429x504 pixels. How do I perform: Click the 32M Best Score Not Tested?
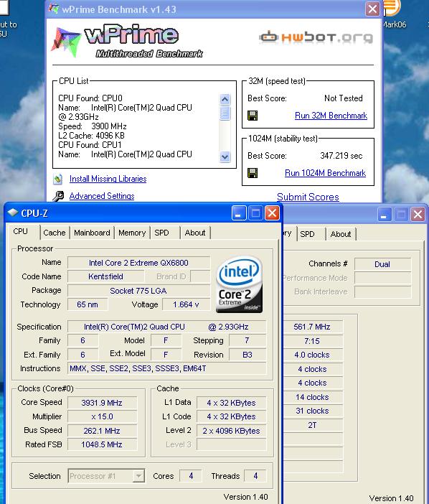coord(343,98)
